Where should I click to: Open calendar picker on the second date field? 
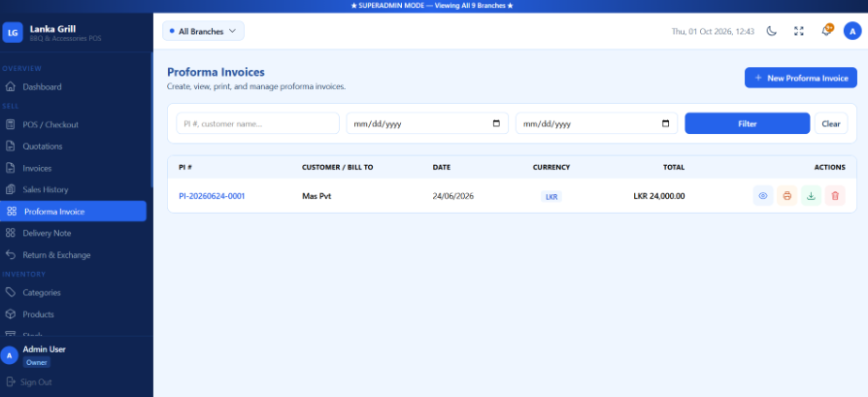point(666,123)
